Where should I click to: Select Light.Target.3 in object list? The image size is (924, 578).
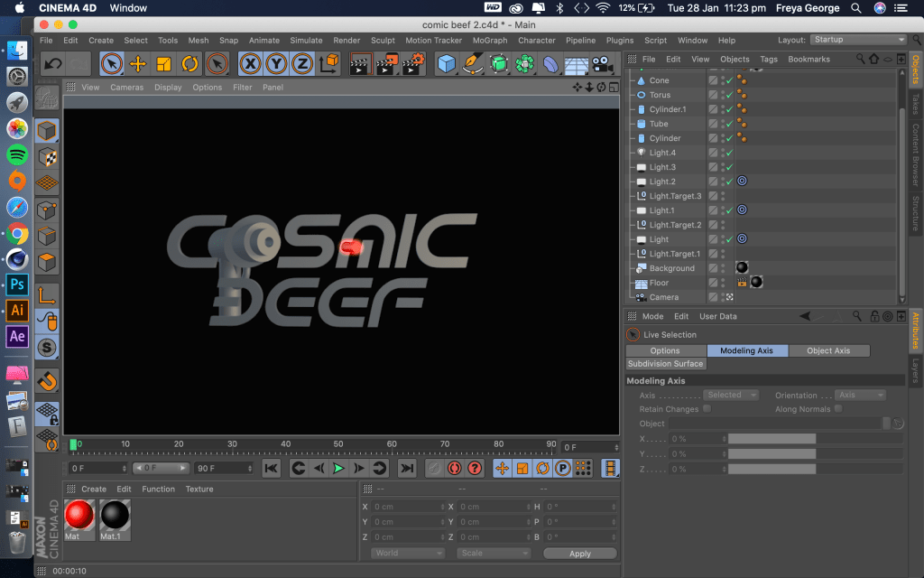click(675, 196)
